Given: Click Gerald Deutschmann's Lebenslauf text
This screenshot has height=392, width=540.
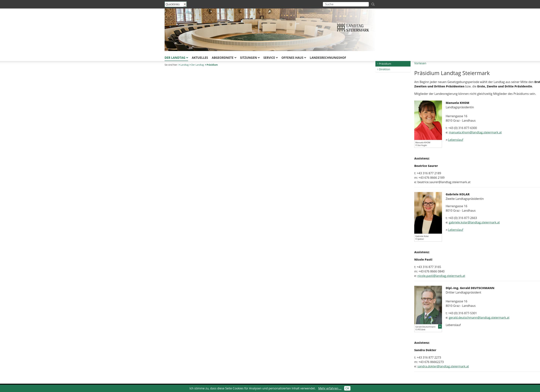Looking at the screenshot, I should 453,325.
